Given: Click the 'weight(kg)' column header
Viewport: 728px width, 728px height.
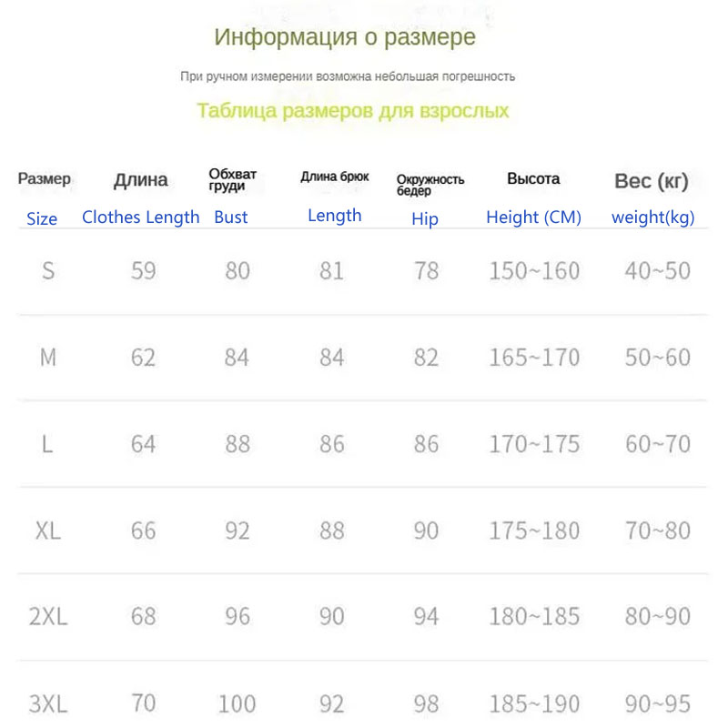Looking at the screenshot, I should tap(652, 217).
